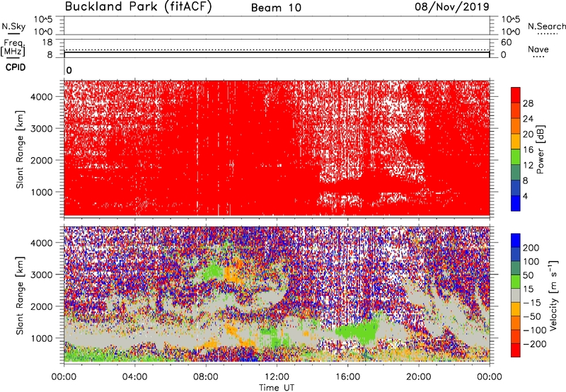The width and height of the screenshot is (566, 392).
Task: Click the '28' Power colorbar value
Action: coord(528,103)
